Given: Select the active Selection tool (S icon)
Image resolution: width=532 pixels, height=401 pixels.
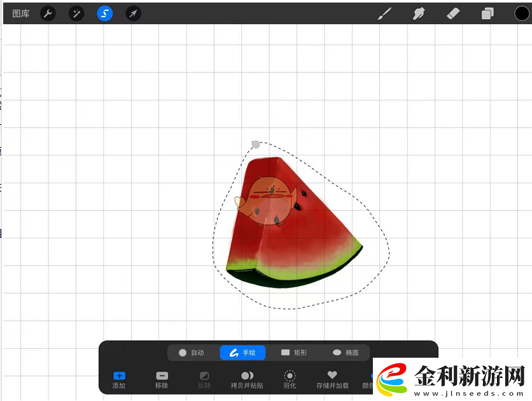Looking at the screenshot, I should pos(104,13).
